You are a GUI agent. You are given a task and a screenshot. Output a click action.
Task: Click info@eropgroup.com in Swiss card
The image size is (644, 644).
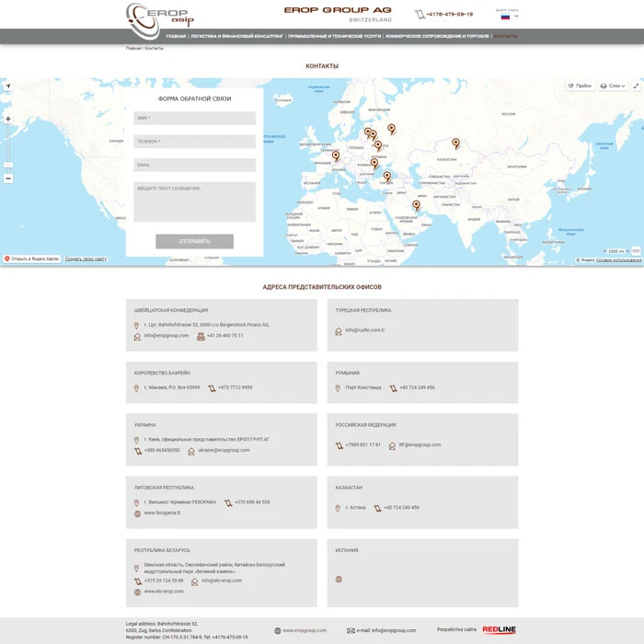pos(167,336)
